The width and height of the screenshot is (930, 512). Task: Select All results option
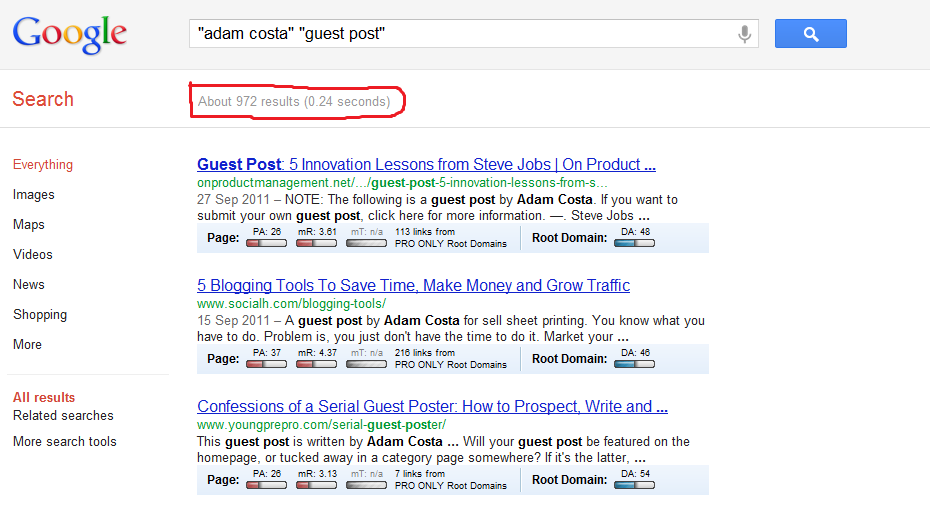(x=44, y=397)
